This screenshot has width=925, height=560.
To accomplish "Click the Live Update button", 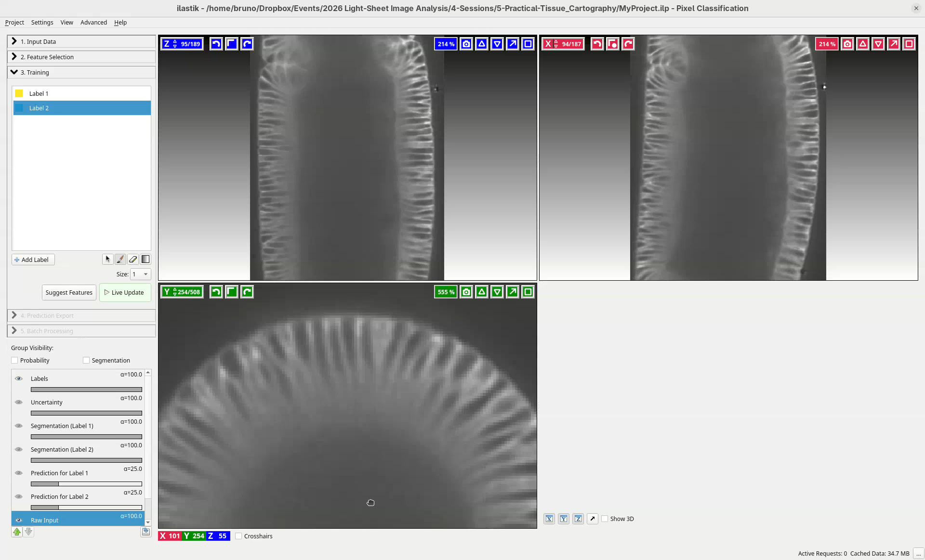I will [124, 292].
